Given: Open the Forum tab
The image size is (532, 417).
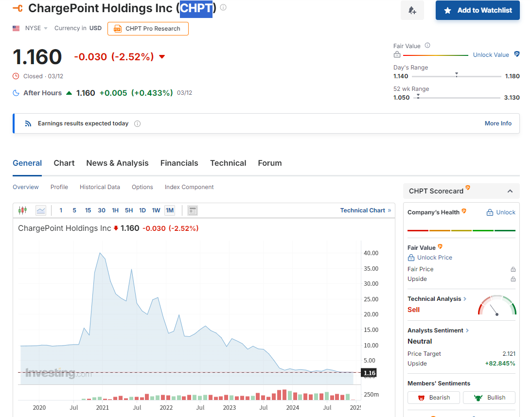Looking at the screenshot, I should tap(270, 163).
